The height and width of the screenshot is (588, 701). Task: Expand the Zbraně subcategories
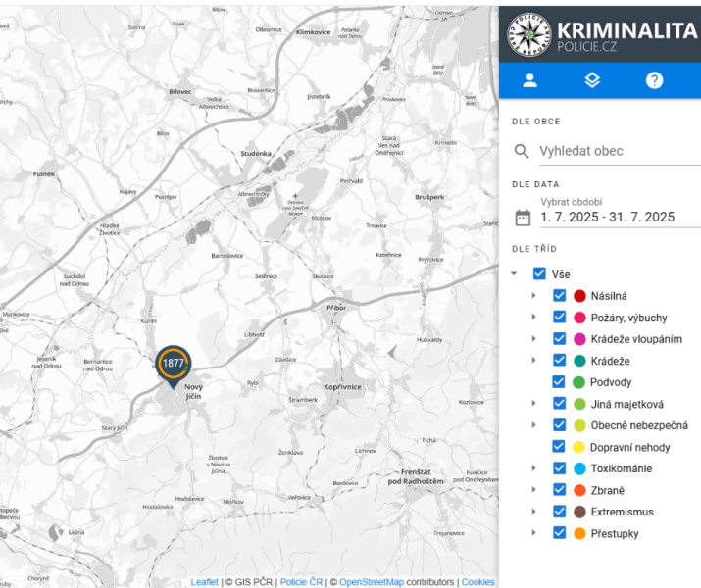[533, 489]
